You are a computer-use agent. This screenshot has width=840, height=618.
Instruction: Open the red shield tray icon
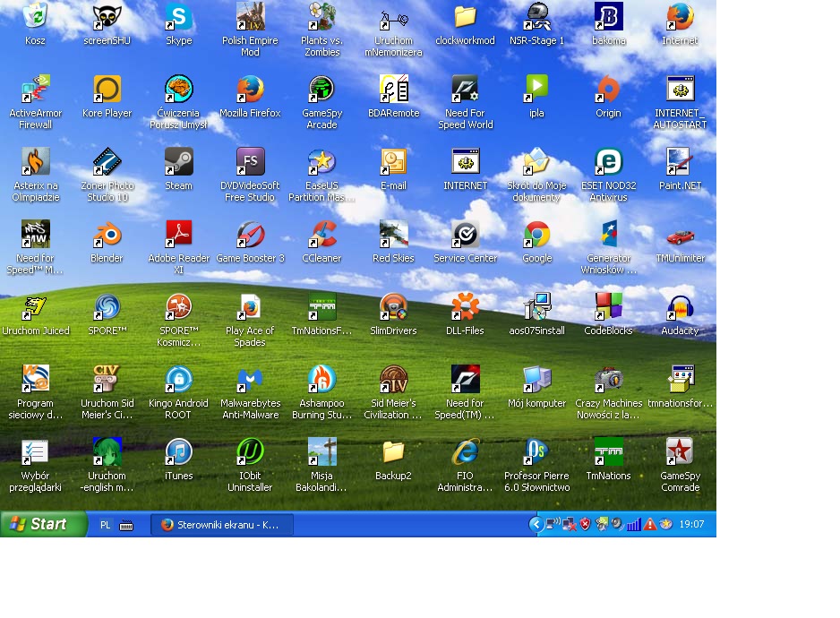585,524
